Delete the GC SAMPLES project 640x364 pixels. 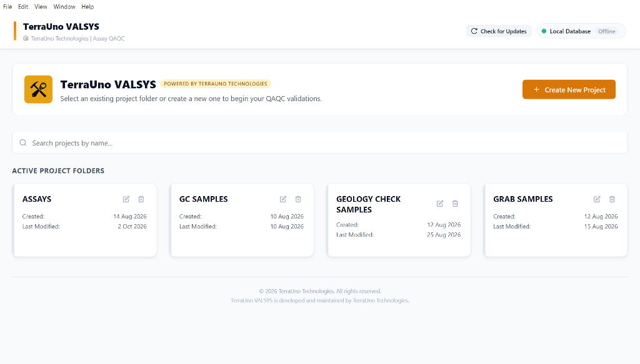(x=298, y=199)
